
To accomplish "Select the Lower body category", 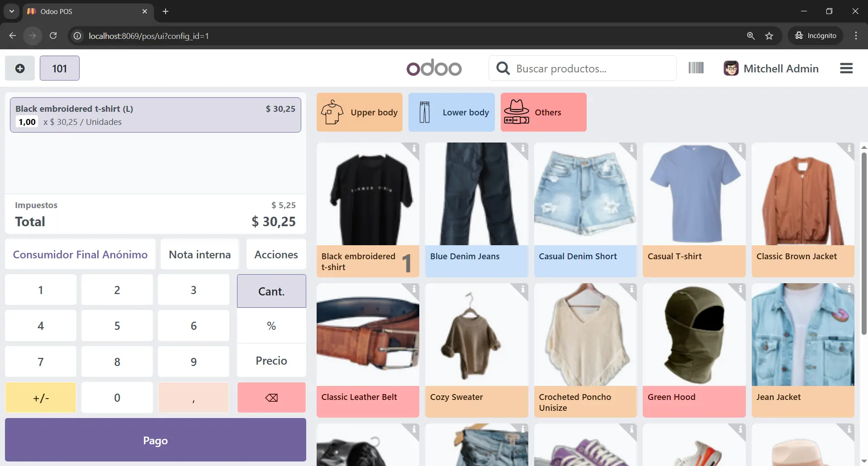I will (x=451, y=112).
